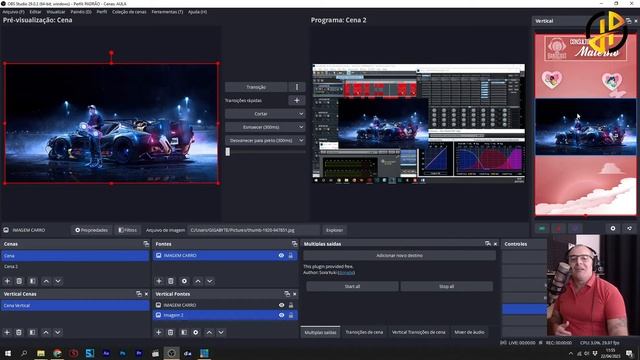This screenshot has width=640, height=360.
Task: Lock IMAGEM CARRO in Vertical Fontes
Action: point(291,305)
